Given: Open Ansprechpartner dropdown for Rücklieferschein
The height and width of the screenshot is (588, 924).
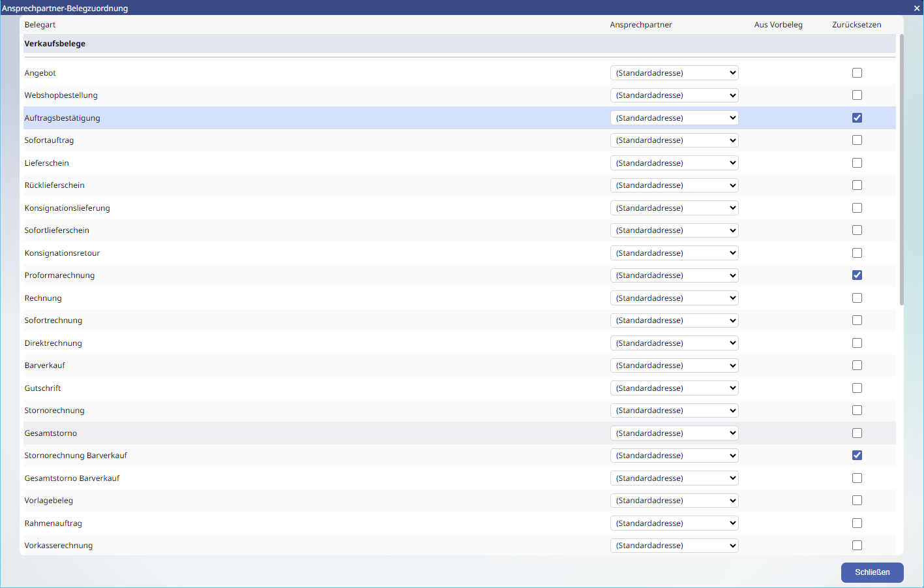Looking at the screenshot, I should [674, 185].
